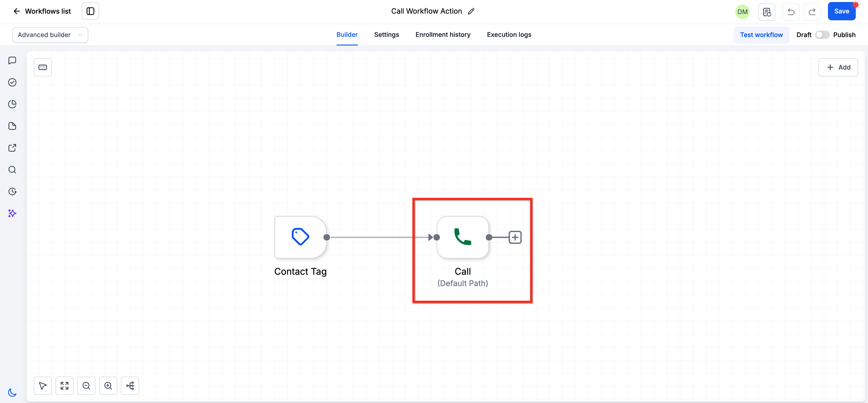The width and height of the screenshot is (868, 403).
Task: Toggle the Draft/Publish switch
Action: pos(822,35)
